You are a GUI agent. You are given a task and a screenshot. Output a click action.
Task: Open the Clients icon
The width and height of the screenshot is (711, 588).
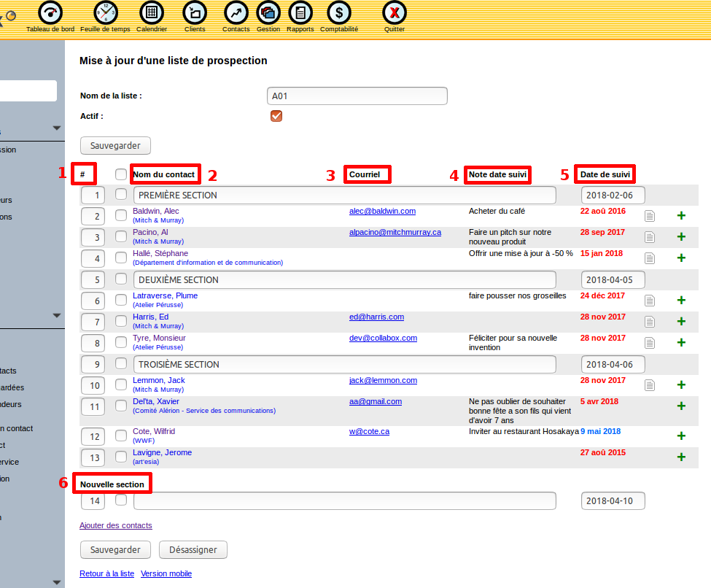pyautogui.click(x=195, y=13)
